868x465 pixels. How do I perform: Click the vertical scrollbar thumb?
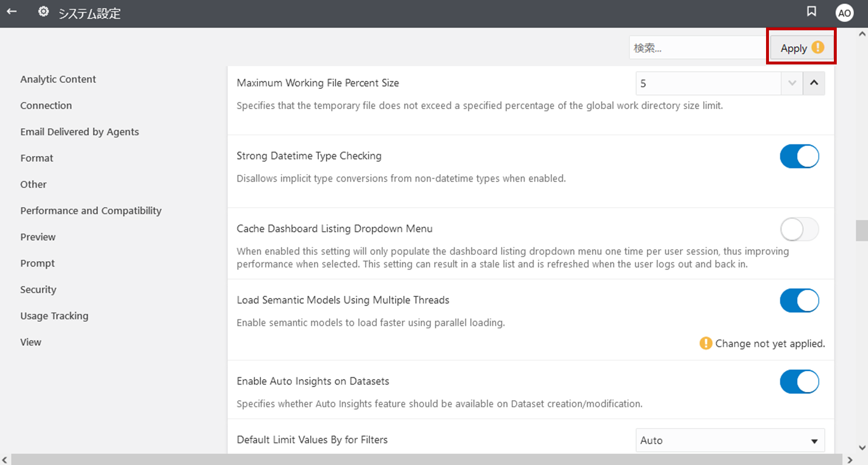862,231
